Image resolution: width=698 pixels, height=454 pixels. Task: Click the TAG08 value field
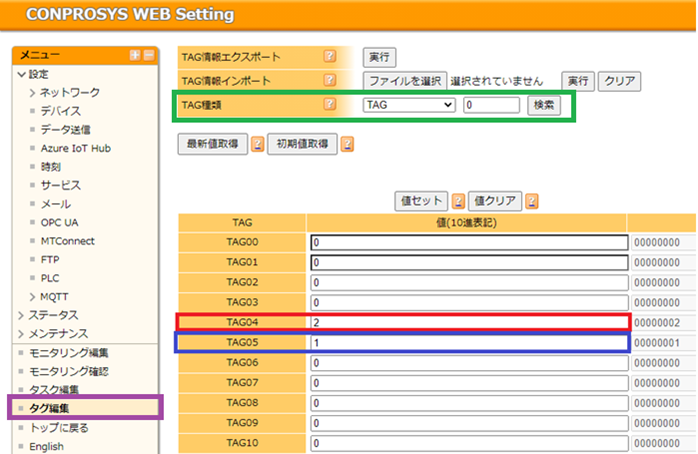tap(469, 403)
